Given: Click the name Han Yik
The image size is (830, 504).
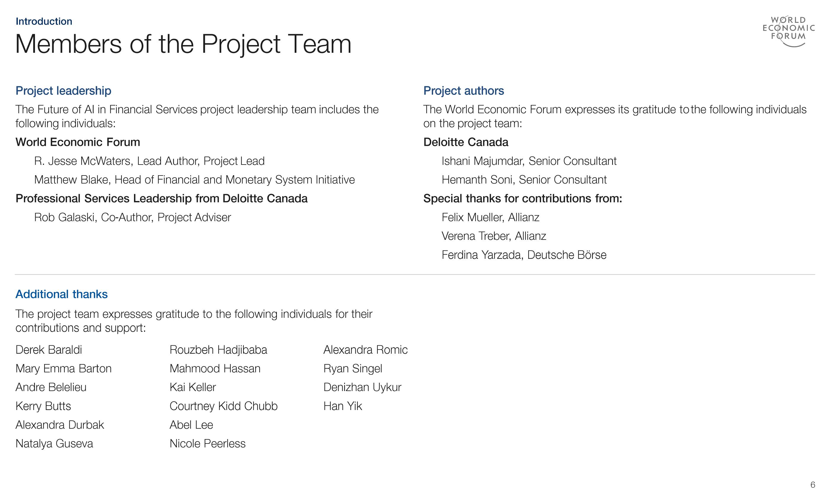Looking at the screenshot, I should point(343,406).
